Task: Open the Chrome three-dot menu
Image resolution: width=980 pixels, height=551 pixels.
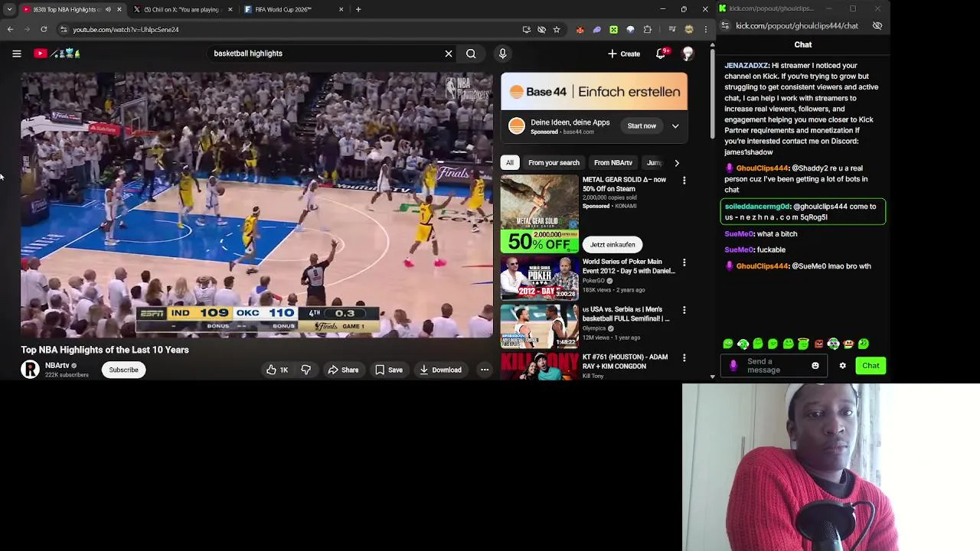Action: click(x=705, y=29)
